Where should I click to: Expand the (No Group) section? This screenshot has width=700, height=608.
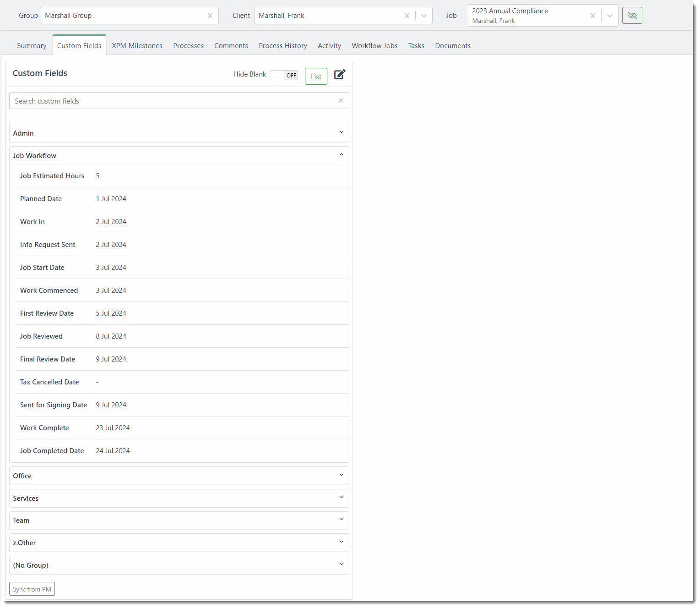(179, 565)
